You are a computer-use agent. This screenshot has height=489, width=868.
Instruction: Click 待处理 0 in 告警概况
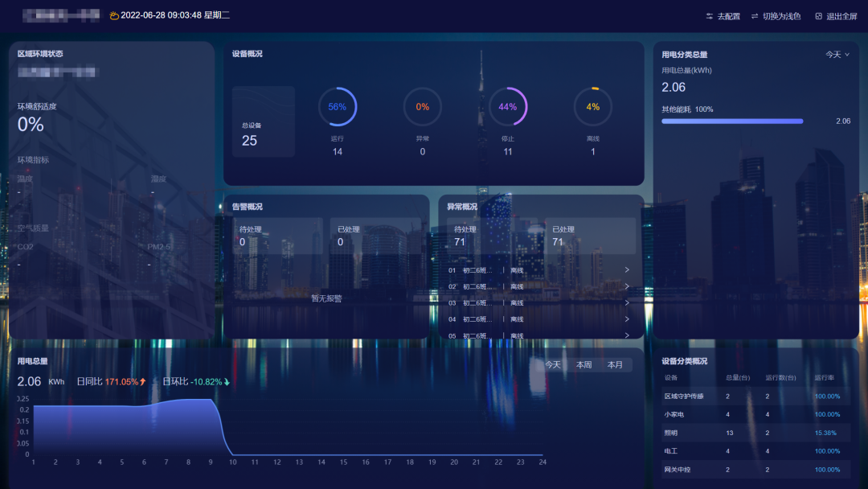click(x=278, y=236)
